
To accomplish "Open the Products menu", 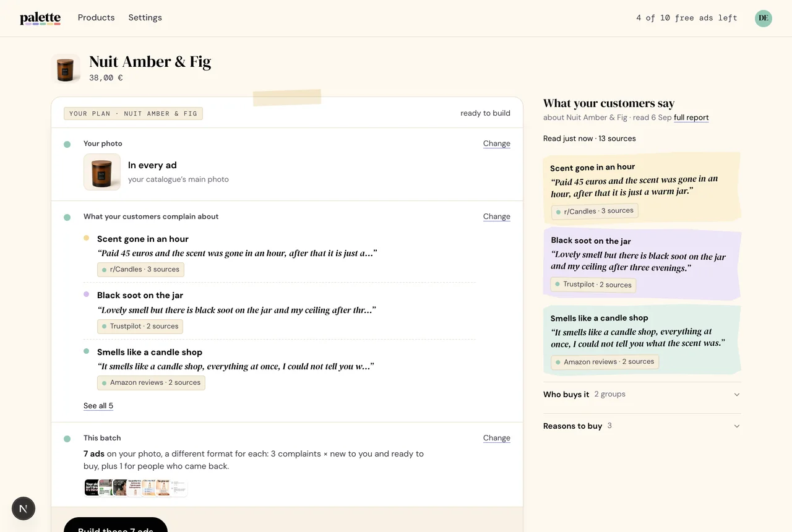I will click(x=96, y=17).
